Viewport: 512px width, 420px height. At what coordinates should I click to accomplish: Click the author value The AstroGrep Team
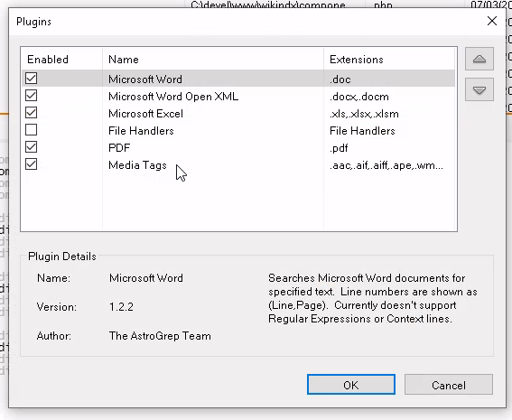coord(160,336)
